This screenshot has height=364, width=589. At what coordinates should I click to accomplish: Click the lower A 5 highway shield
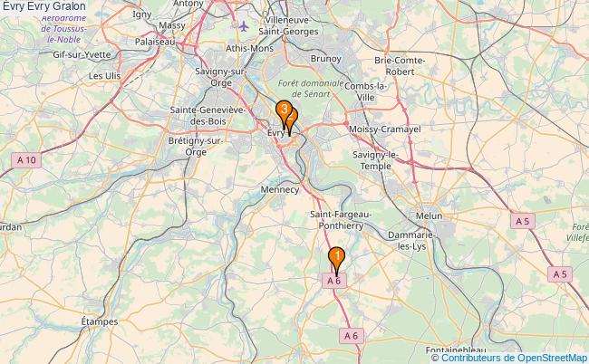(x=560, y=274)
